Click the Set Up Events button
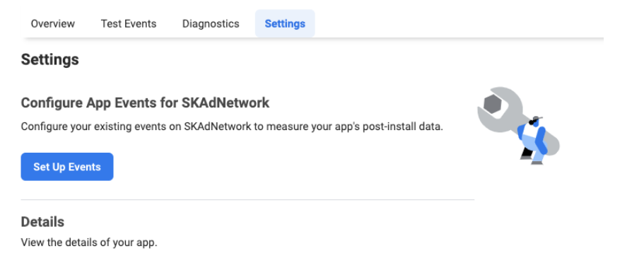 pyautogui.click(x=67, y=167)
